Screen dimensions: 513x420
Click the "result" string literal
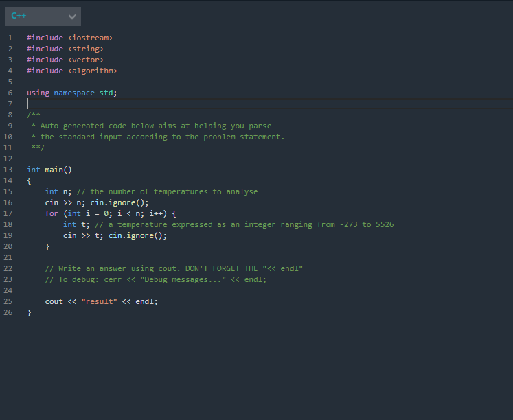99,301
